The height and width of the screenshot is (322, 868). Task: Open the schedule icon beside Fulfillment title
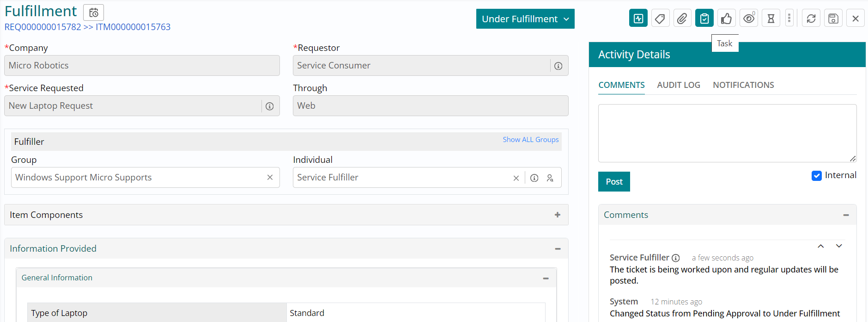pos(93,12)
